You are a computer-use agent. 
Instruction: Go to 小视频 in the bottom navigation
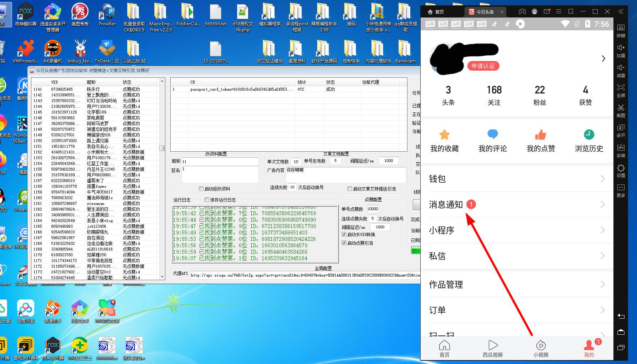(541, 348)
